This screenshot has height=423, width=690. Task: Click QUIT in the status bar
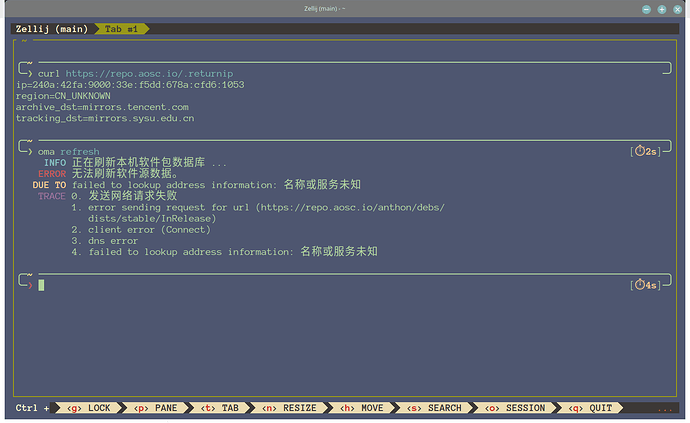pos(590,408)
